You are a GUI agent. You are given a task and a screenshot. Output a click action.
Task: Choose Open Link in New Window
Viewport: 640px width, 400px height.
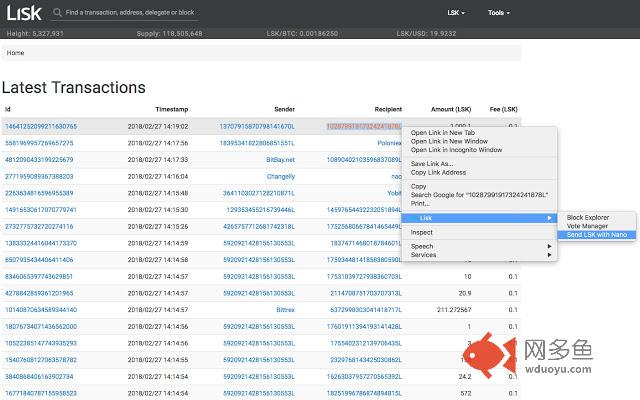[449, 141]
